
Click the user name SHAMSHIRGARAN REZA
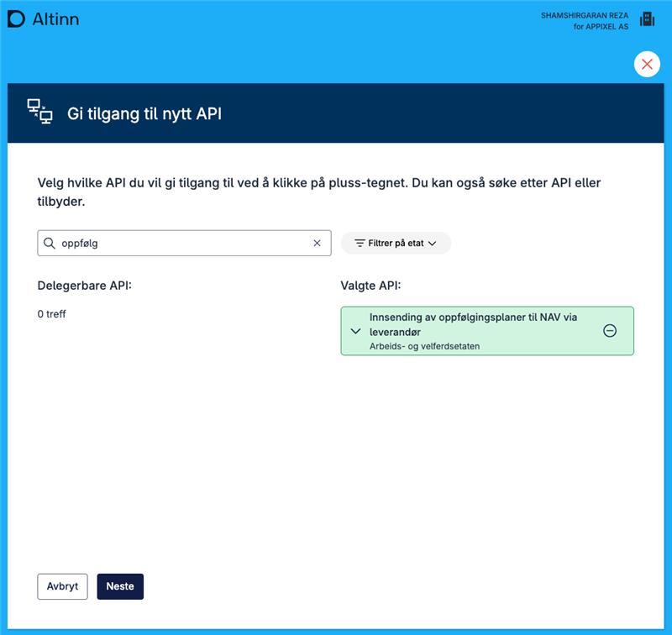pyautogui.click(x=584, y=15)
